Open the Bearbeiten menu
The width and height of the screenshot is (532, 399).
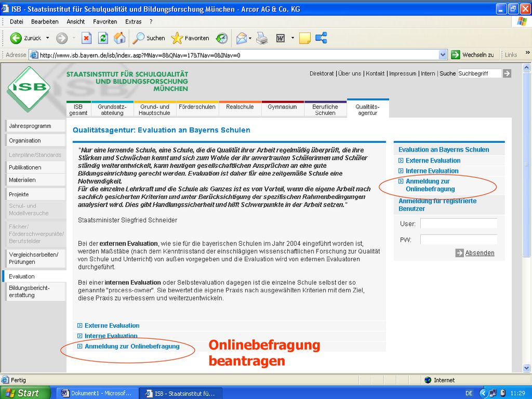45,22
